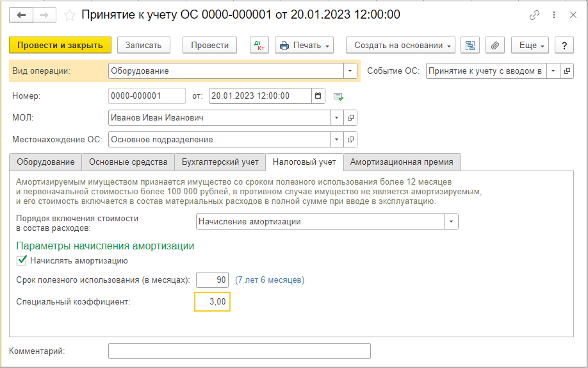This screenshot has height=368, width=588.
Task: Click into the Комментарий text field
Action: pyautogui.click(x=239, y=351)
